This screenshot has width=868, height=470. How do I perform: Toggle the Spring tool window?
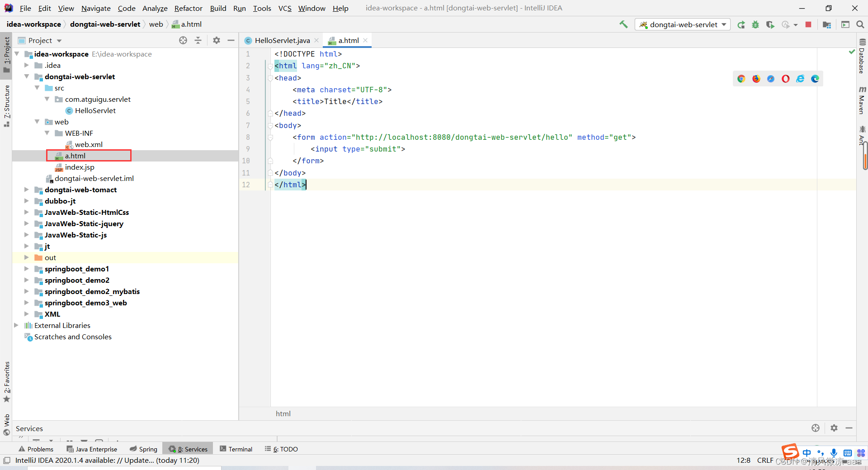click(143, 449)
